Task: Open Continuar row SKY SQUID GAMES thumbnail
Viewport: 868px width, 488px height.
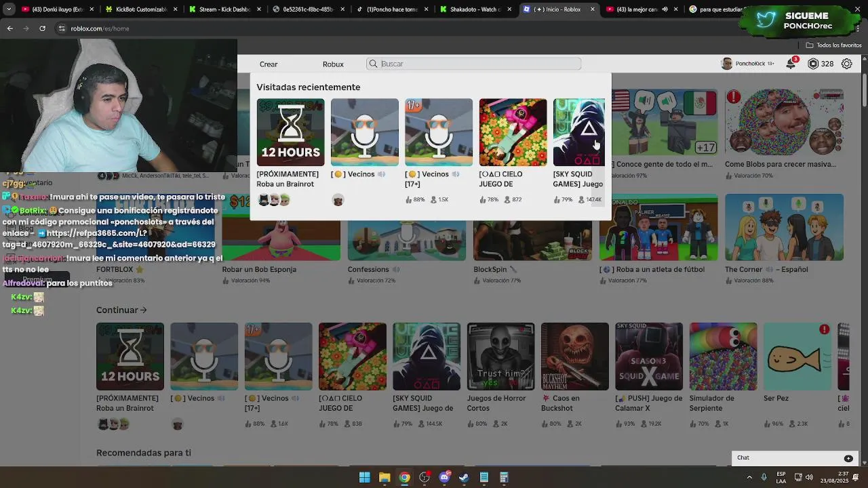Action: [x=427, y=357]
